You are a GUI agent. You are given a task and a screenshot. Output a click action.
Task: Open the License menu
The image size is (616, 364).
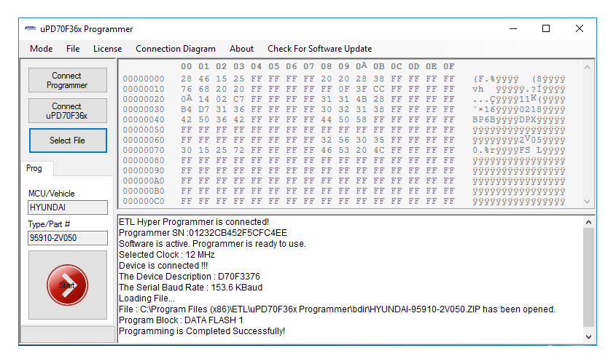coord(107,49)
